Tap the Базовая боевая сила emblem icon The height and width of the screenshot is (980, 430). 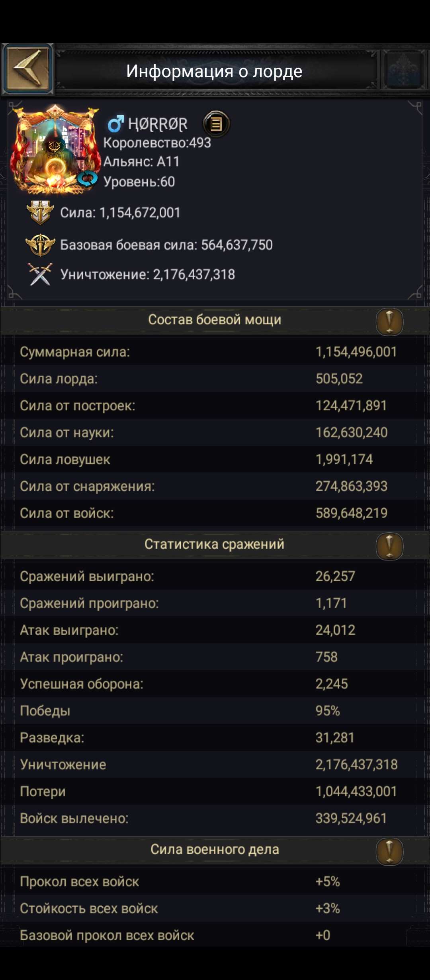tap(41, 244)
